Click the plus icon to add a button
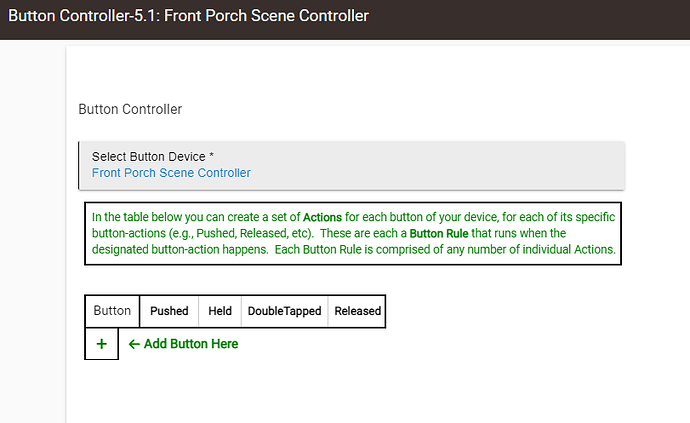Image resolution: width=690 pixels, height=423 pixels. pos(101,344)
